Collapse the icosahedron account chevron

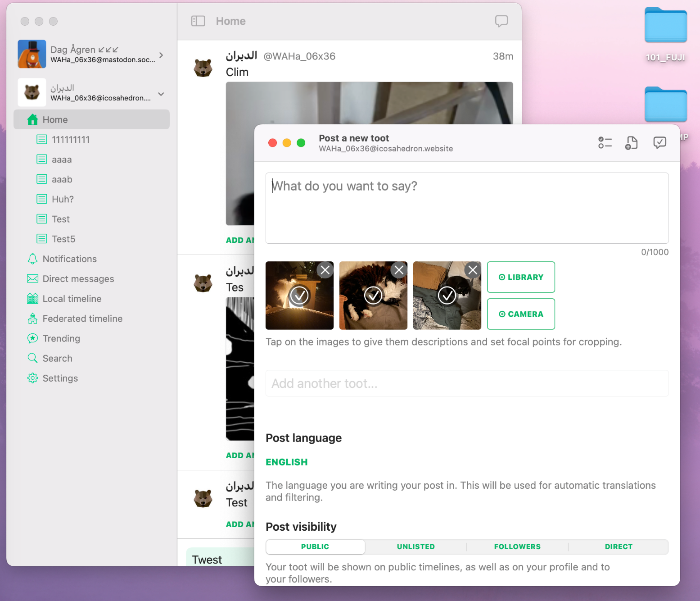point(161,94)
